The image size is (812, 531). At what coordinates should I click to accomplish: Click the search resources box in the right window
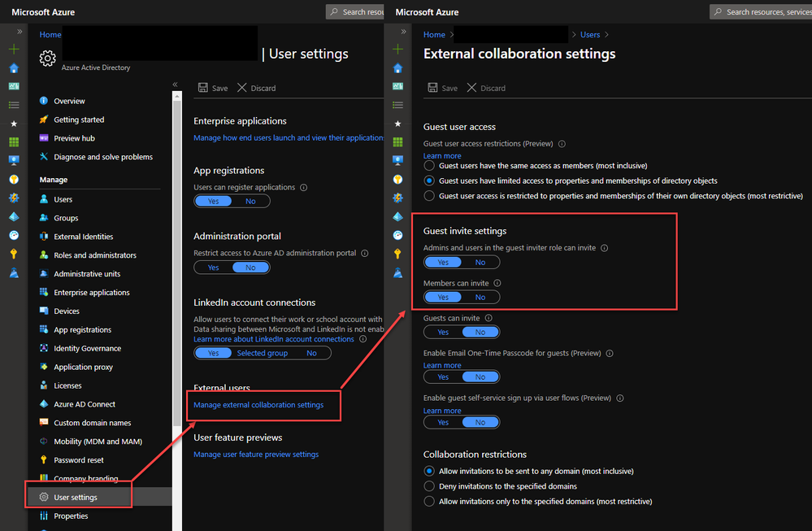[x=760, y=12]
